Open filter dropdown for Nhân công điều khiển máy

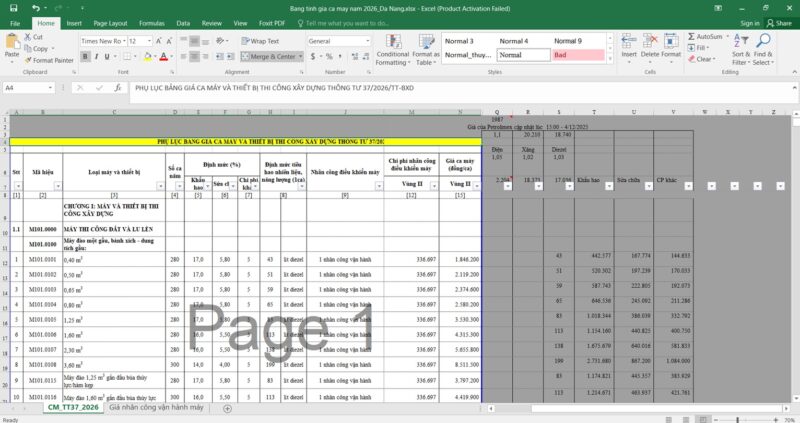(x=379, y=186)
